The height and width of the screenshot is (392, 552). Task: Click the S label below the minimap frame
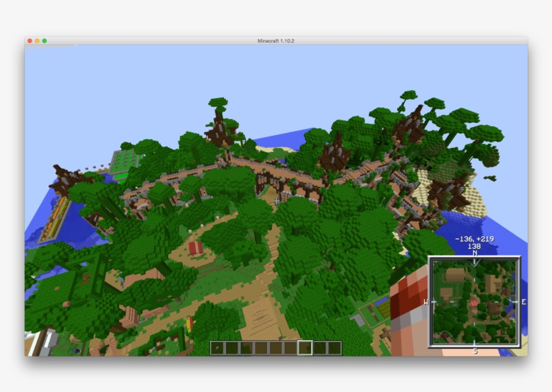click(x=475, y=350)
